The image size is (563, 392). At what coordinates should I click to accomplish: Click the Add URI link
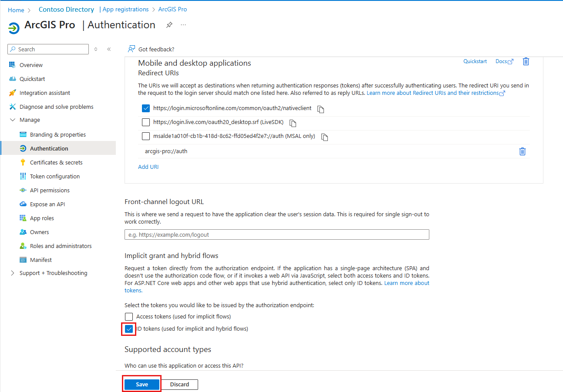[148, 167]
